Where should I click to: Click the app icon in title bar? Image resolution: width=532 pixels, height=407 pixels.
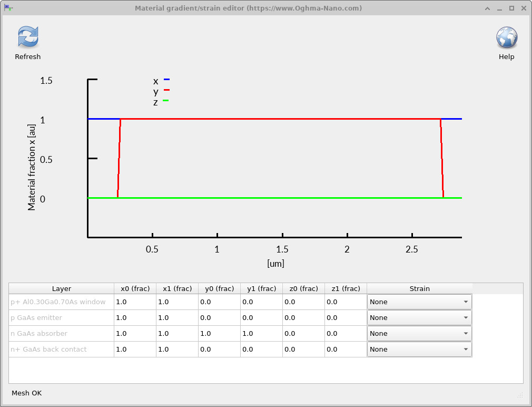(8, 8)
